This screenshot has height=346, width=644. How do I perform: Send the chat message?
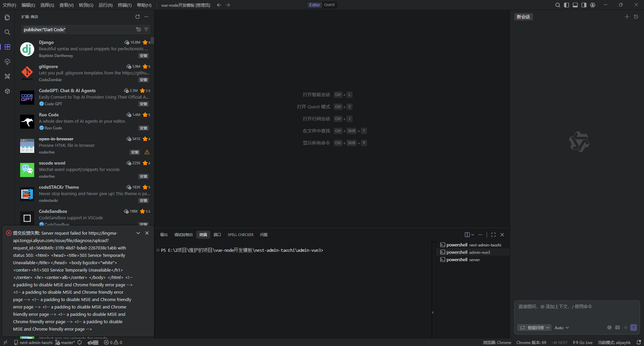[x=634, y=328]
